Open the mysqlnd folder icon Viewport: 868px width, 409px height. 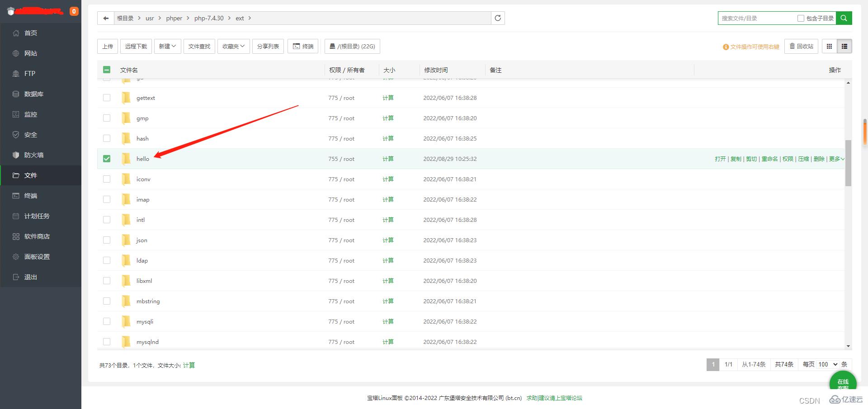pyautogui.click(x=126, y=342)
